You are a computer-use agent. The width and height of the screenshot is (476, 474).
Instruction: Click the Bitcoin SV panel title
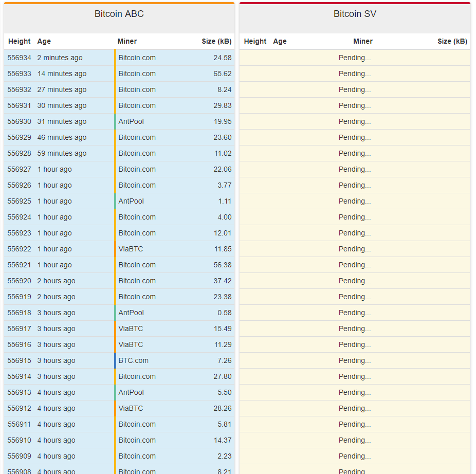tap(355, 14)
